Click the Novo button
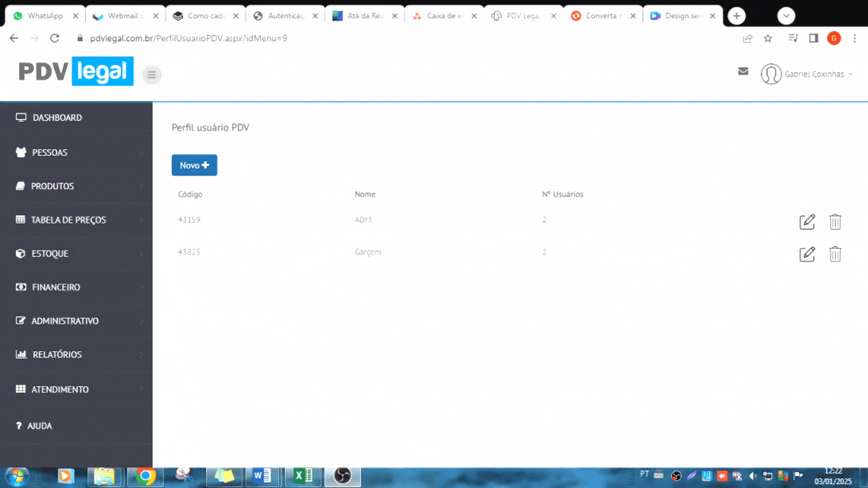868x488 pixels. click(194, 165)
